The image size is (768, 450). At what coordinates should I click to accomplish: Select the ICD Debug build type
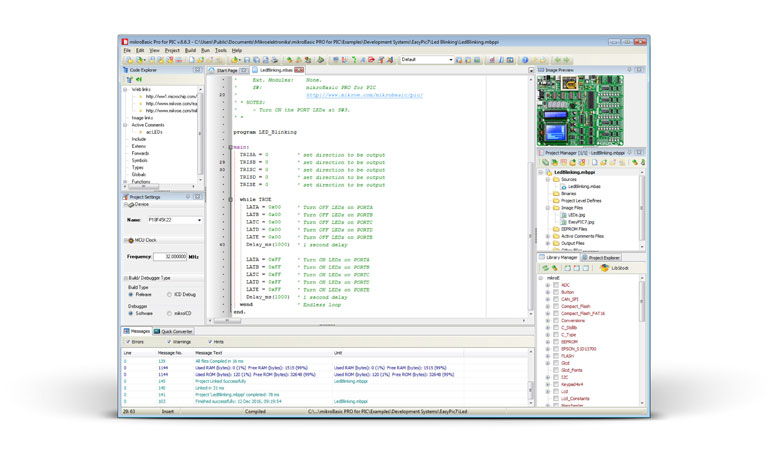170,295
